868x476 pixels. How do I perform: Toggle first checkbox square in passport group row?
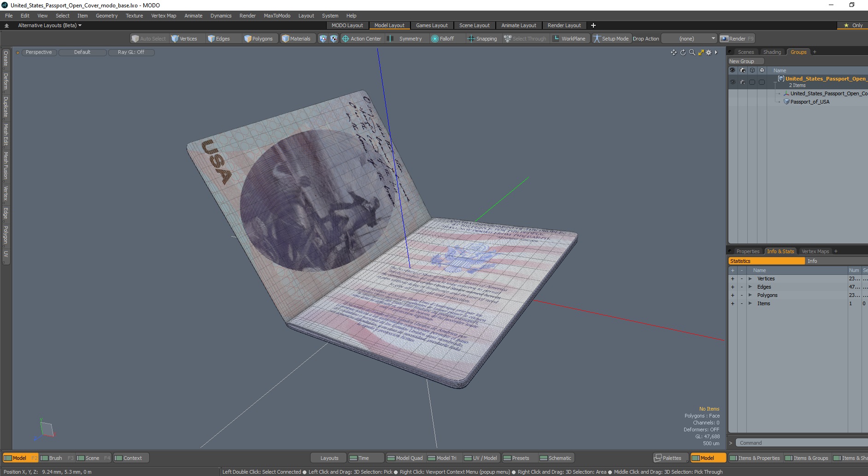tap(752, 82)
